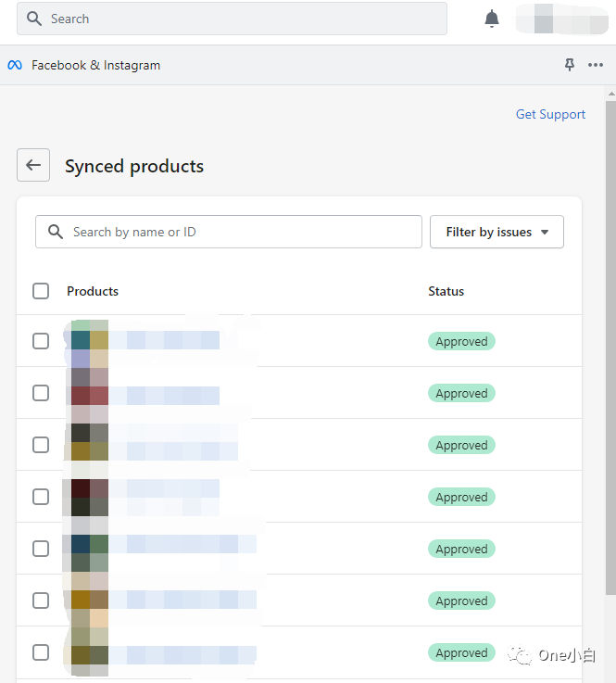Viewport: 616px width, 683px height.
Task: Go back using the arrow button
Action: [33, 165]
